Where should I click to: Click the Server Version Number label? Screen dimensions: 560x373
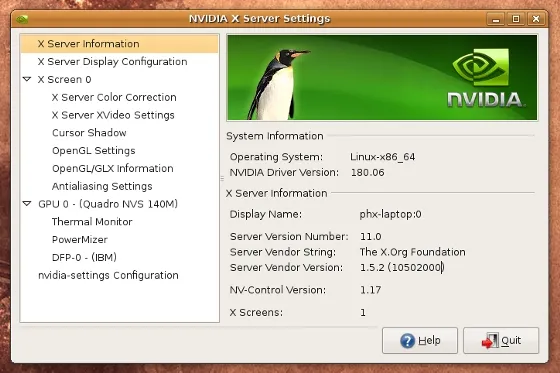click(289, 237)
